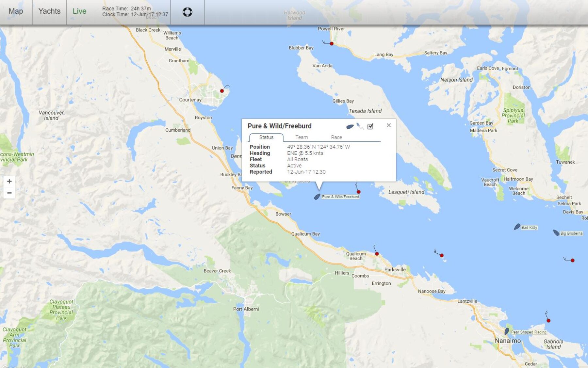Viewport: 588px width, 368px height.
Task: Select the Status tab in popup
Action: [266, 137]
